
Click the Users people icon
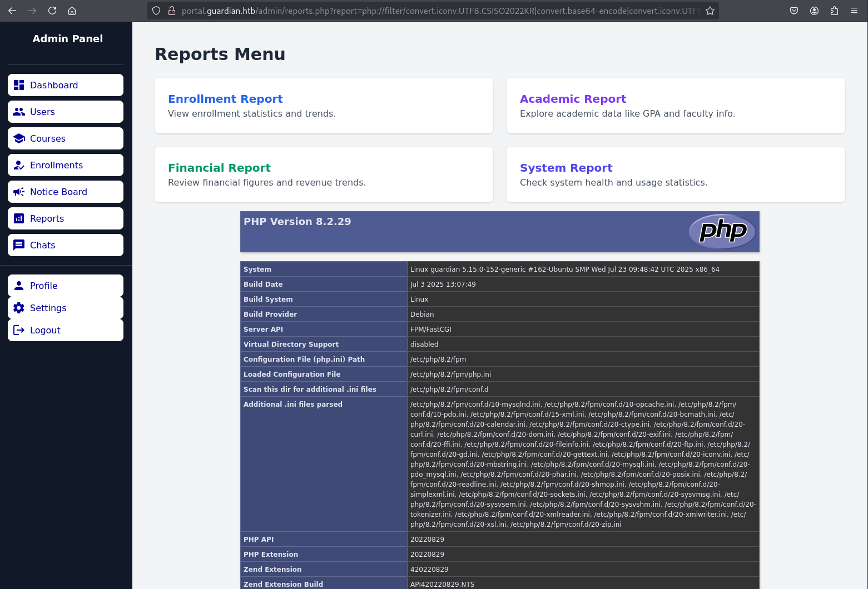19,112
